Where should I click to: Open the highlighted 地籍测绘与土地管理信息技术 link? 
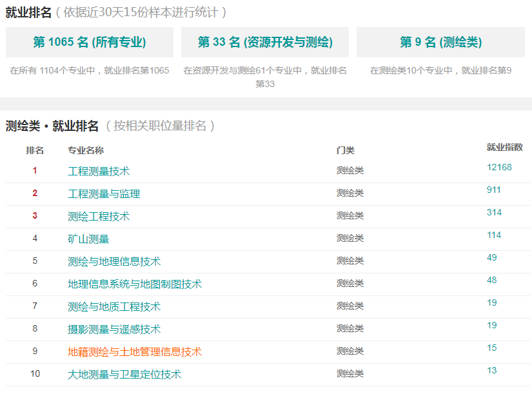click(x=135, y=352)
